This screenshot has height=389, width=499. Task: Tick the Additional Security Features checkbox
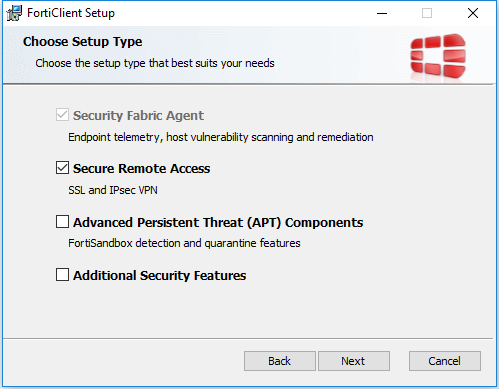(x=62, y=275)
